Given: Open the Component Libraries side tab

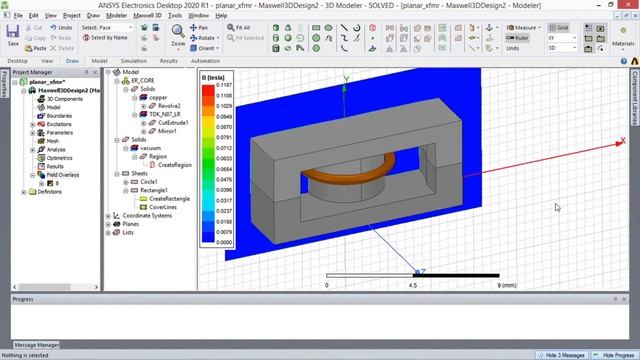Looking at the screenshot, I should pos(635,98).
